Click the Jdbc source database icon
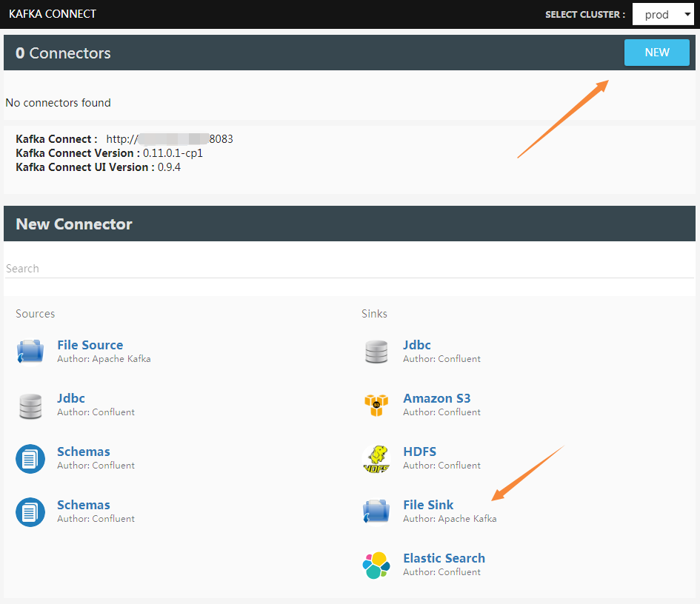Screen dimensions: 700x604 pyautogui.click(x=30, y=406)
